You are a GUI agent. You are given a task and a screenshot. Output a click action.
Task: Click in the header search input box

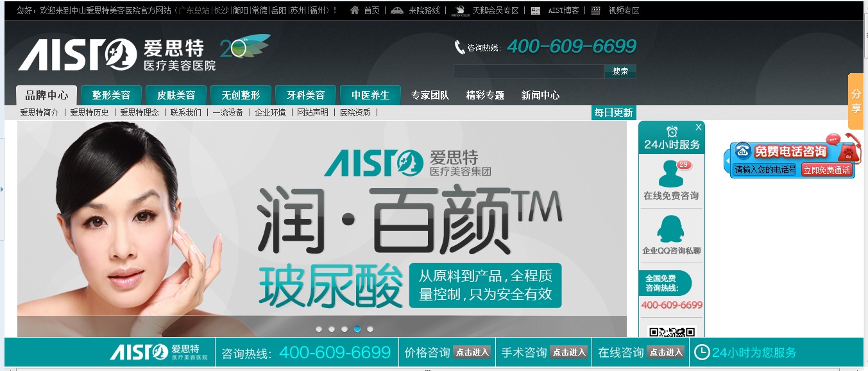[x=529, y=71]
